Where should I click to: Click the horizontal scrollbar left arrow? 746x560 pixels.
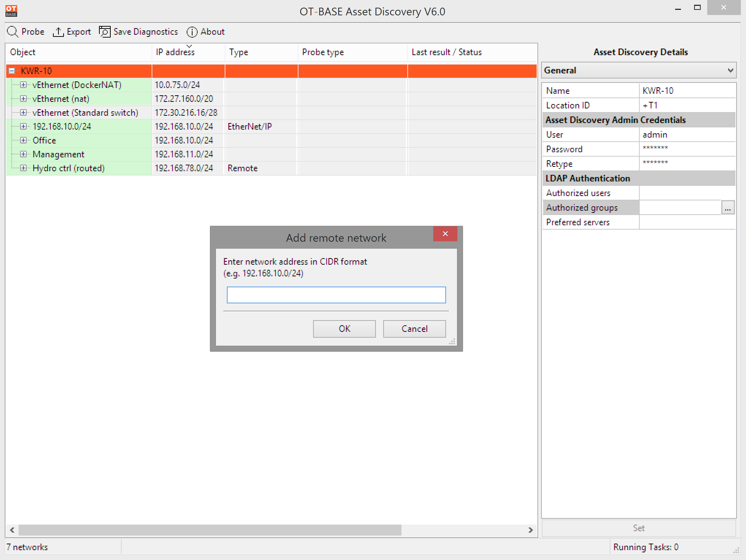pyautogui.click(x=12, y=530)
